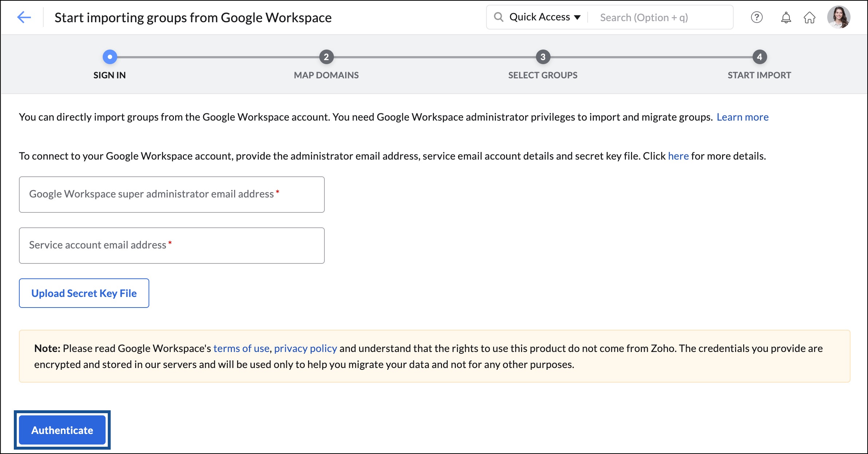Click the back navigation arrow icon
Image resolution: width=868 pixels, height=454 pixels.
[x=23, y=17]
